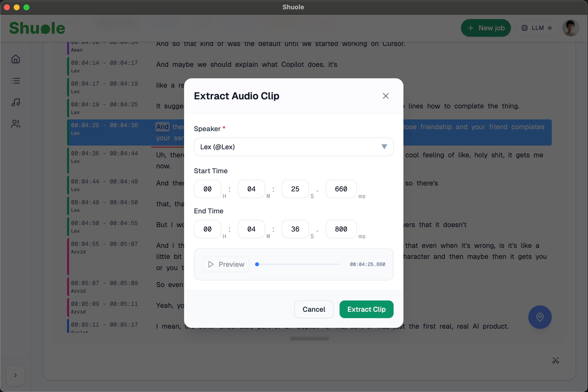Open the audio panel in the sidebar

click(x=15, y=102)
